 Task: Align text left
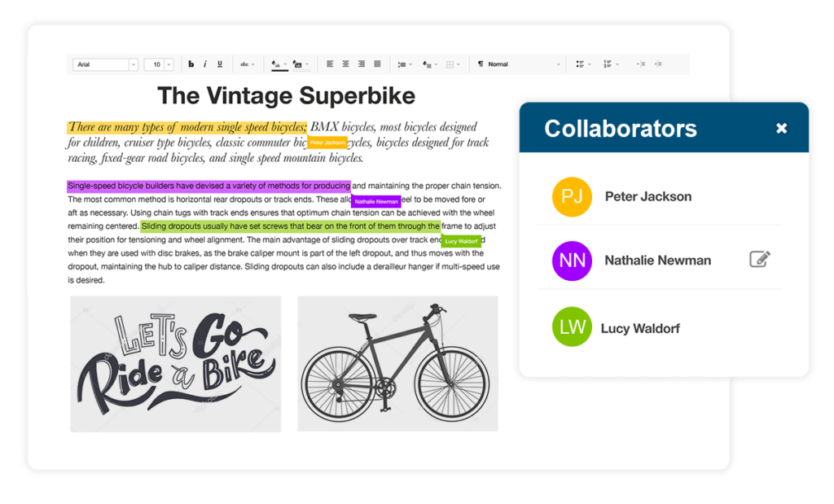(x=330, y=64)
